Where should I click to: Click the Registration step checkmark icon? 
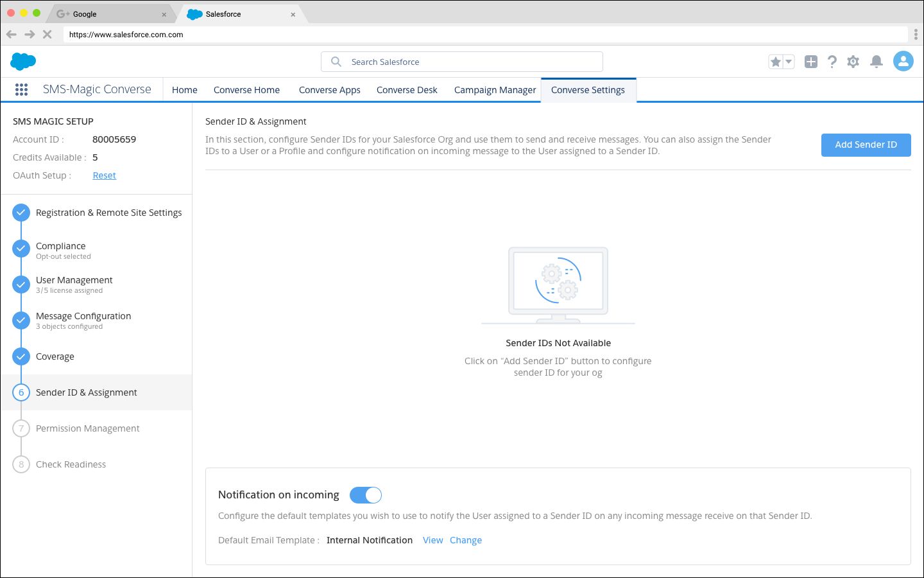point(21,213)
